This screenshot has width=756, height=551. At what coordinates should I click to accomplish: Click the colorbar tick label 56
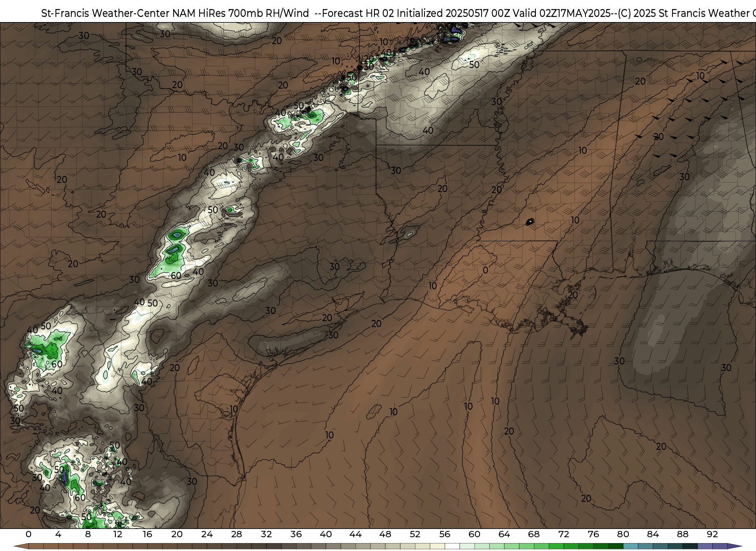(x=445, y=534)
